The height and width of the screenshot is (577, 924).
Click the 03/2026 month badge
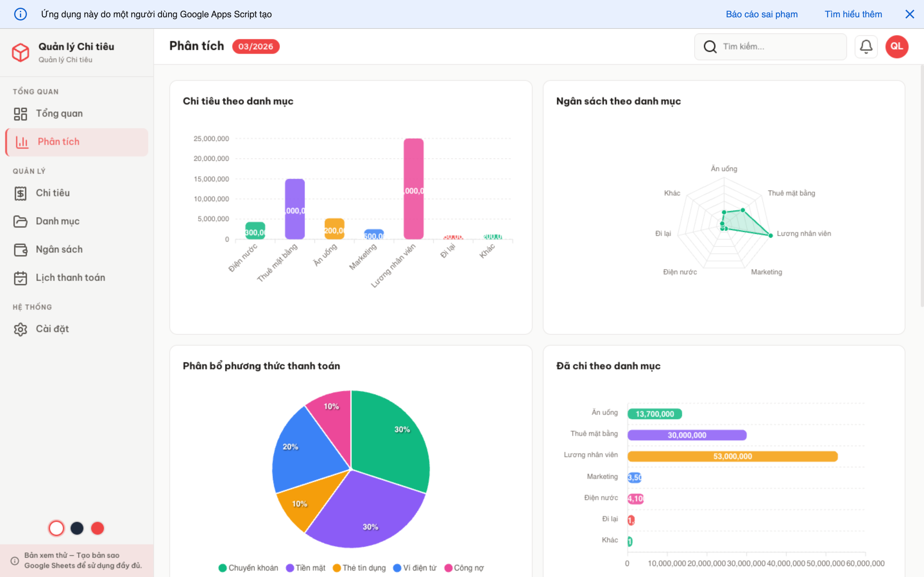click(x=255, y=46)
